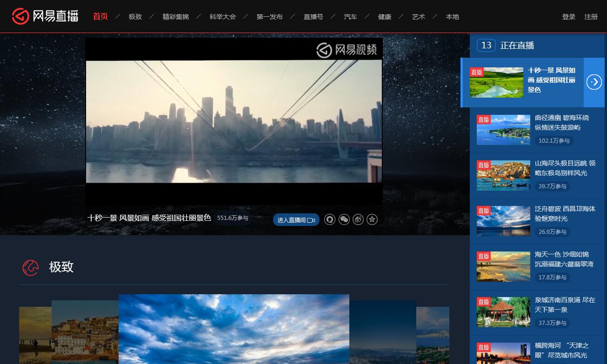Open the 曲径通幽 碧海环绕 live stream title
This screenshot has height=364, width=607.
[x=561, y=122]
